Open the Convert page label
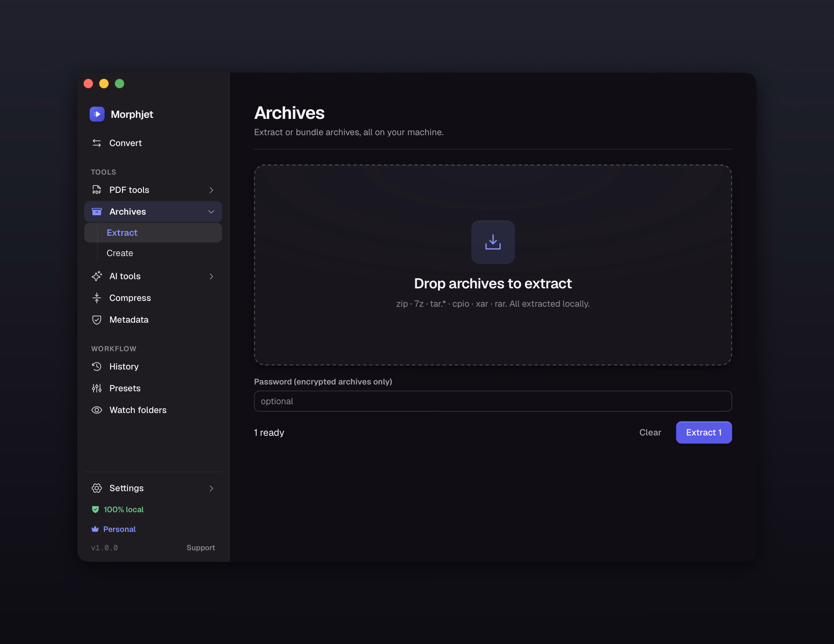The height and width of the screenshot is (644, 834). pyautogui.click(x=126, y=143)
